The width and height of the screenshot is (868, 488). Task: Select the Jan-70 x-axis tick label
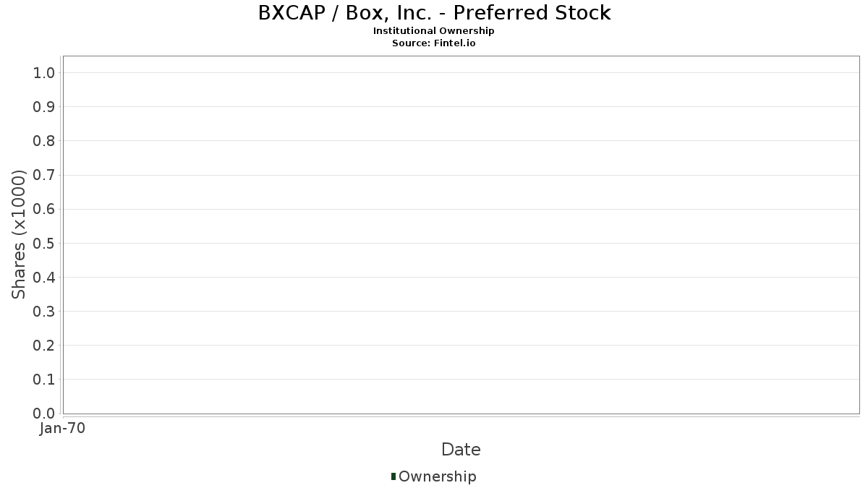(x=63, y=429)
